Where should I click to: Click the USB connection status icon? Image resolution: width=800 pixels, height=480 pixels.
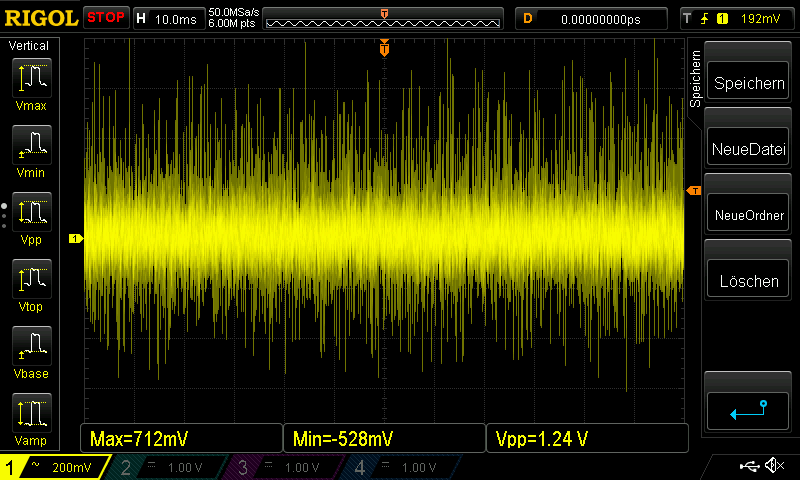point(750,466)
